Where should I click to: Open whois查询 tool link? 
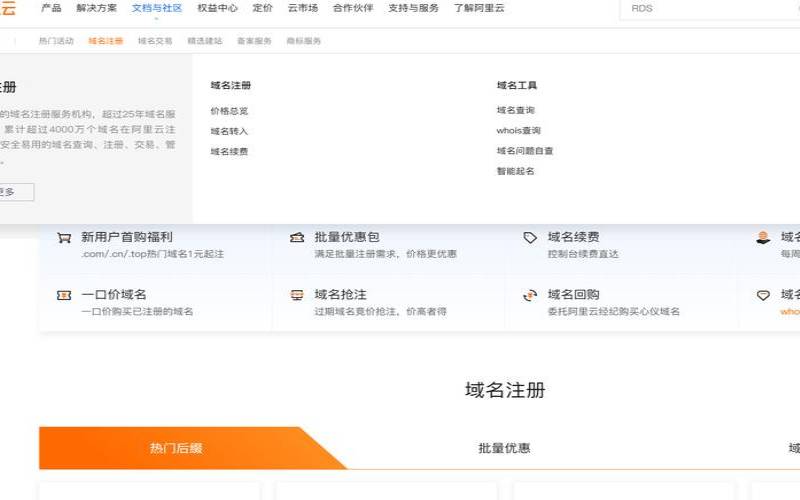[x=518, y=131]
